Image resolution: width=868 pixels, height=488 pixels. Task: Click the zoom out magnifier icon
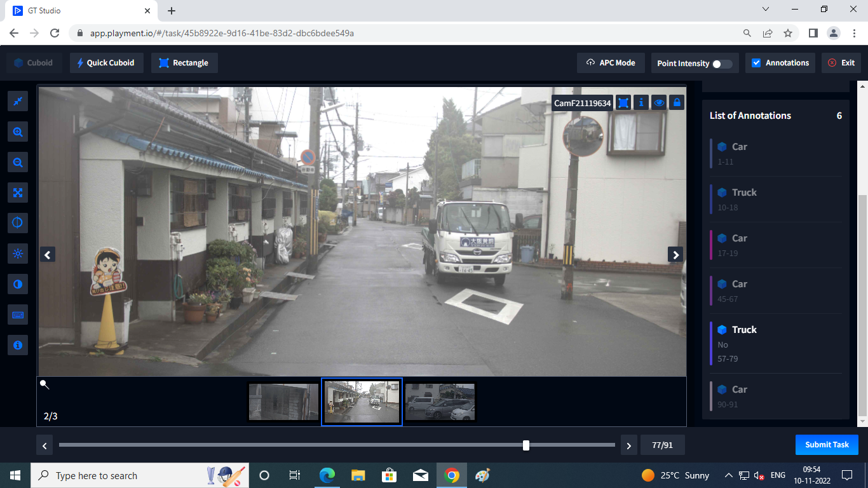(x=18, y=163)
